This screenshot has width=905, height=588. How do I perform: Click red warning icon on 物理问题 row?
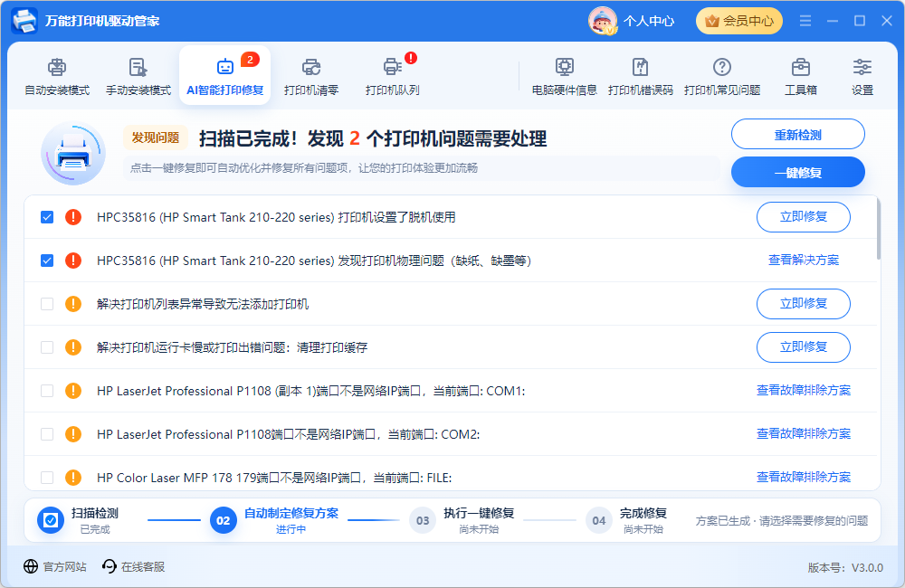[73, 261]
